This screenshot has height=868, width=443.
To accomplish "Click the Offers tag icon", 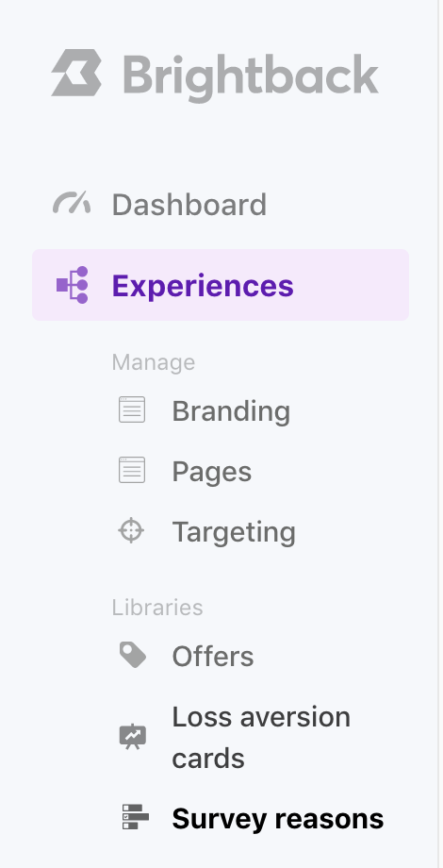I will click(x=133, y=656).
